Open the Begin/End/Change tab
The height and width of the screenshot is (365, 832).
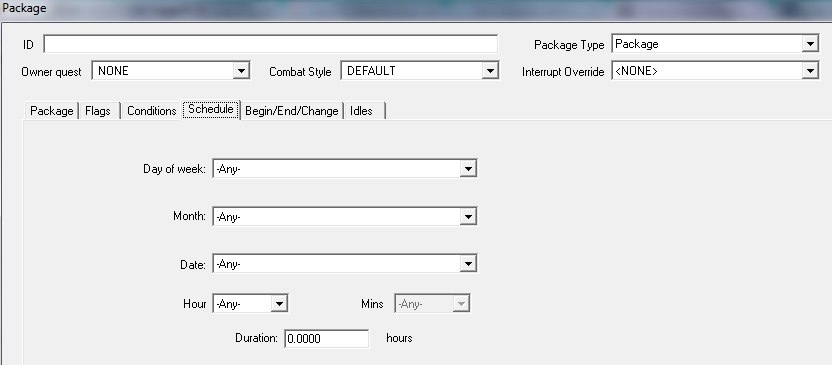(x=292, y=111)
